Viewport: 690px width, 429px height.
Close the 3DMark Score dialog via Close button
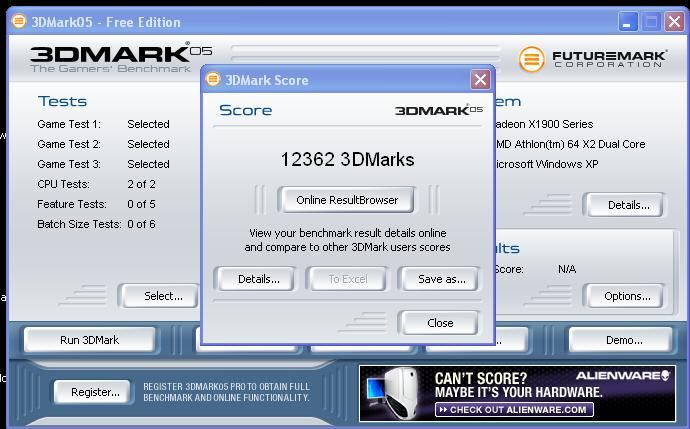(440, 323)
